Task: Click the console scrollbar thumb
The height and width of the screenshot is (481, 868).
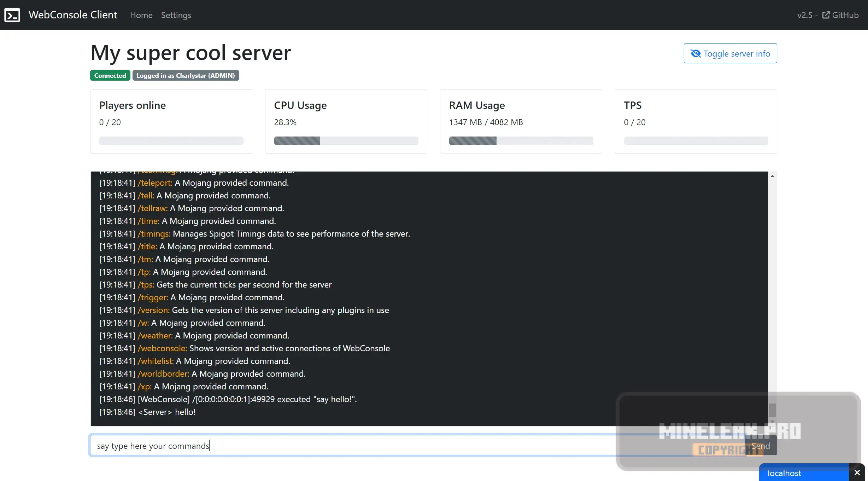Action: coord(772,410)
